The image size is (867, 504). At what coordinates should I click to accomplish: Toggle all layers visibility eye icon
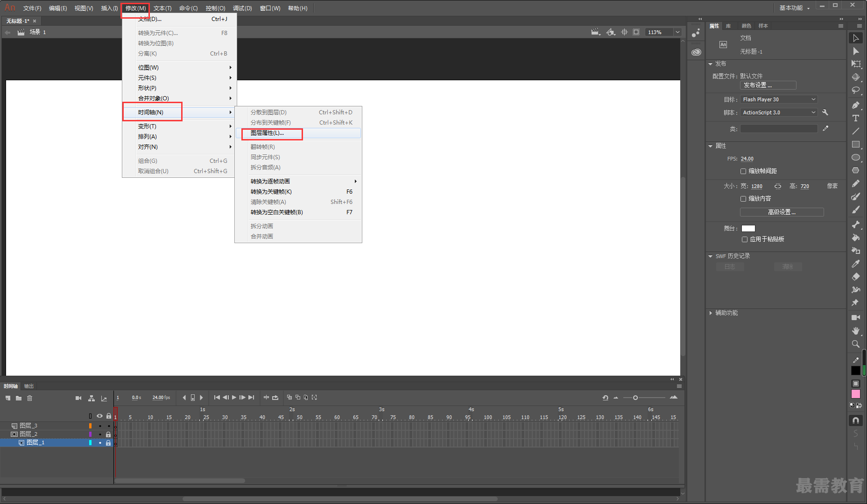99,416
